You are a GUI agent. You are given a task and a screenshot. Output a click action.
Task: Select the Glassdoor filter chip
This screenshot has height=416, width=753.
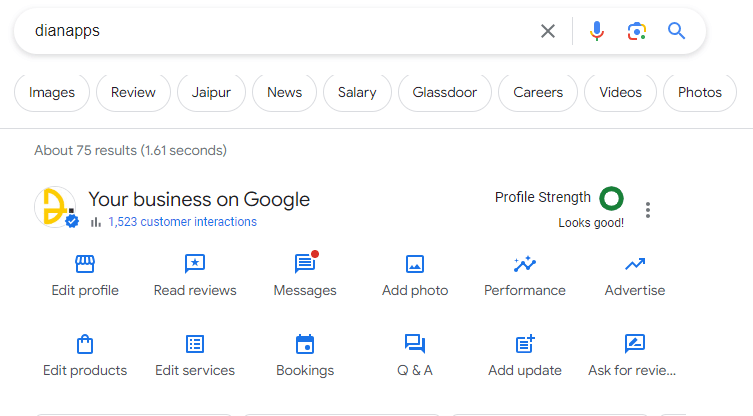444,92
